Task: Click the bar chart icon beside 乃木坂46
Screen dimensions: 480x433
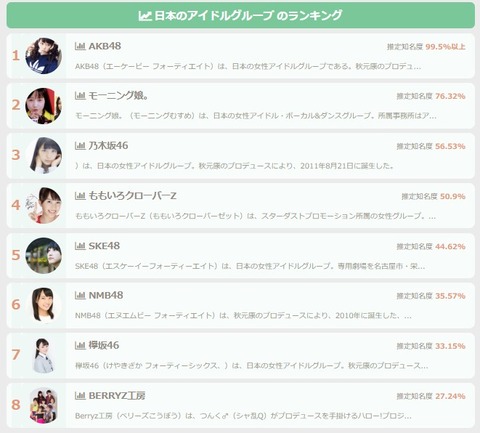Action: [80, 146]
